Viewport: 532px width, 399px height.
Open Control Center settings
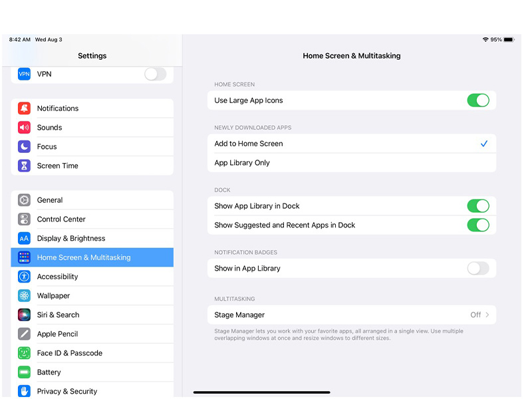[x=92, y=219]
